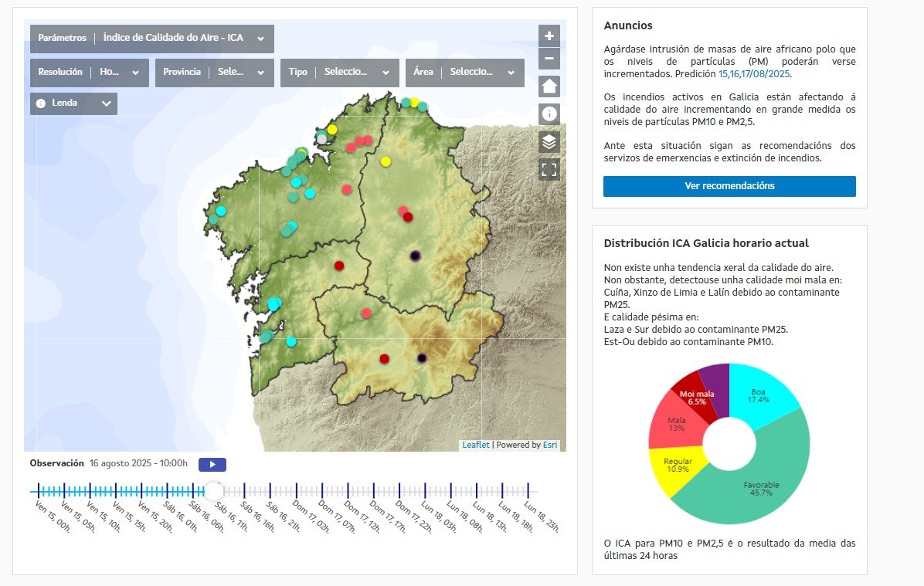Zoom out of the map
Viewport: 924px width, 586px height.
coord(549,59)
